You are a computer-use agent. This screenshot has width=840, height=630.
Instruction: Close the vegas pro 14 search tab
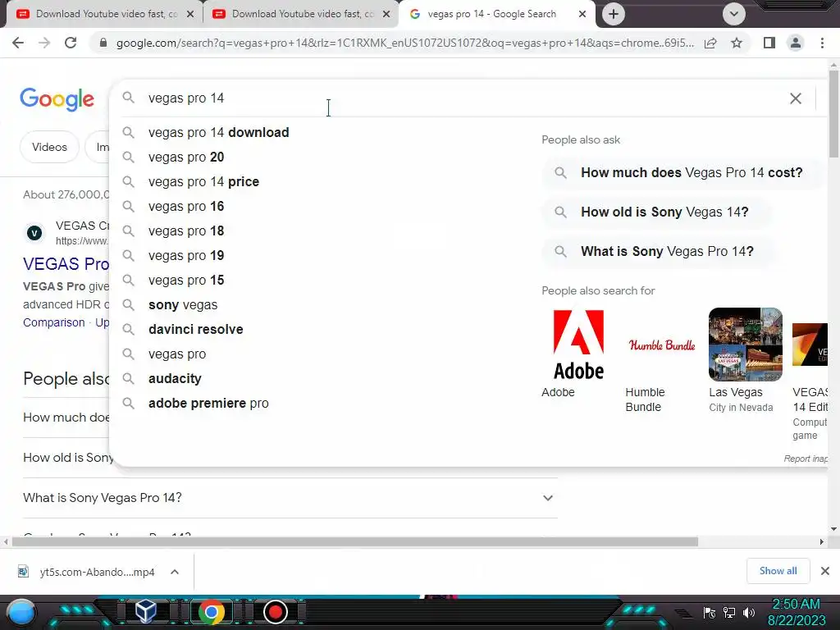click(582, 15)
